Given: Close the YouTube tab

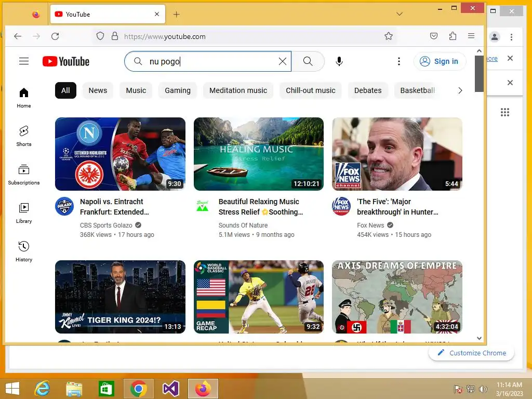Looking at the screenshot, I should 157,14.
